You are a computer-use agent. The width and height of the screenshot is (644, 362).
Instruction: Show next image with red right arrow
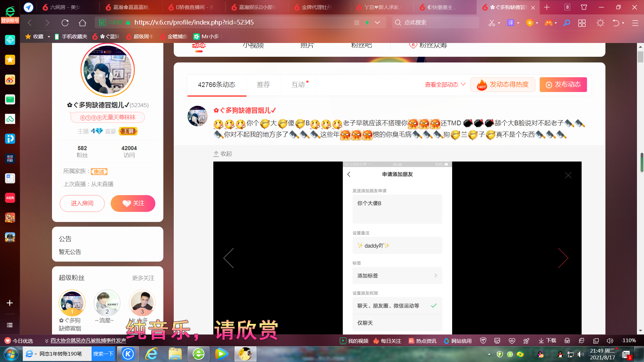563,258
